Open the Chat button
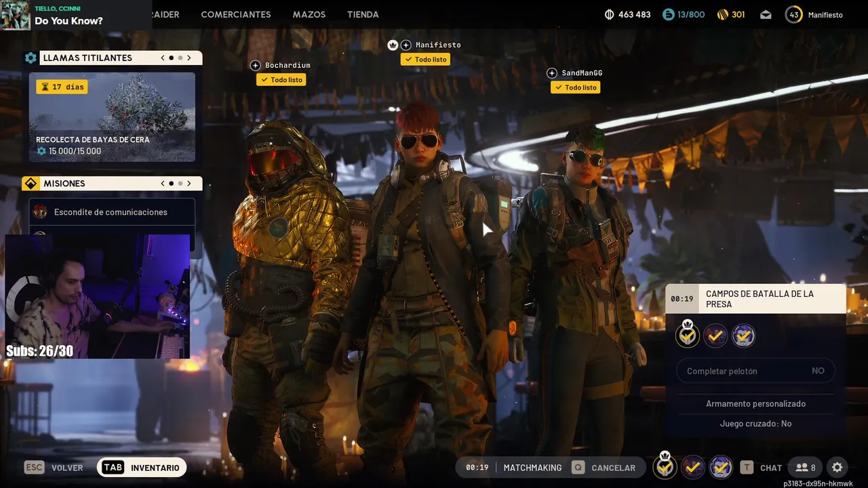Image resolution: width=868 pixels, height=488 pixels. tap(771, 468)
